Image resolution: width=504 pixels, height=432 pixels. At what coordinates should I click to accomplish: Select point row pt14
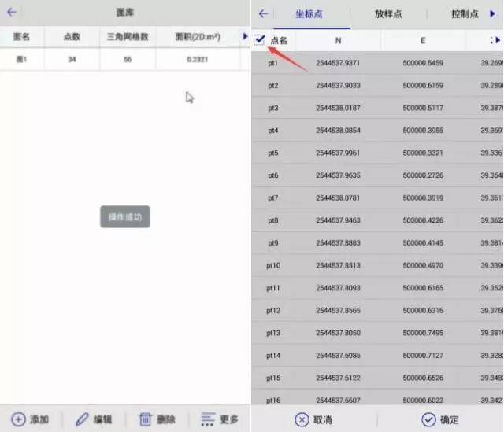point(377,355)
